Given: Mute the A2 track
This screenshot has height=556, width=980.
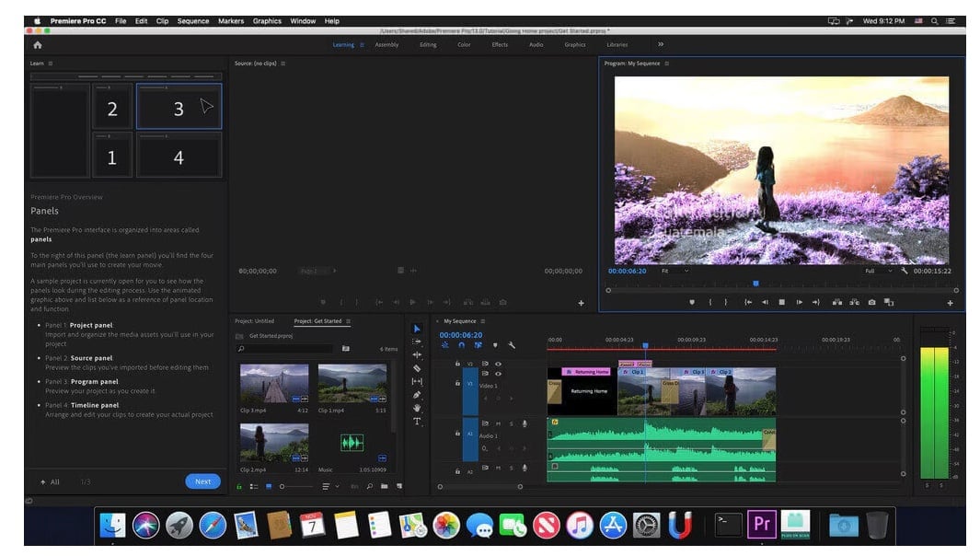Looking at the screenshot, I should [499, 468].
